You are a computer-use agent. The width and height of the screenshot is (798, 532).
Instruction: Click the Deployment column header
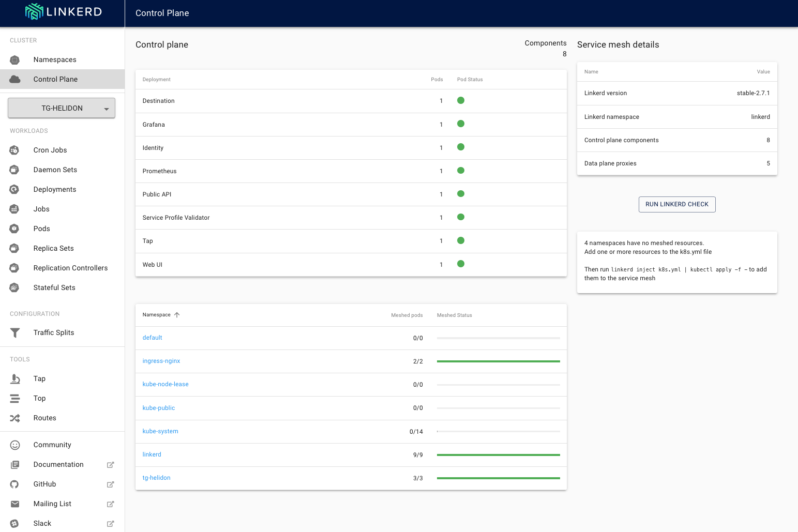click(157, 80)
